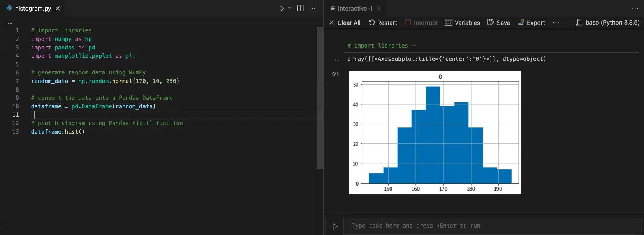Open run options dropdown arrow
Image resolution: width=644 pixels, height=235 pixels.
[289, 8]
